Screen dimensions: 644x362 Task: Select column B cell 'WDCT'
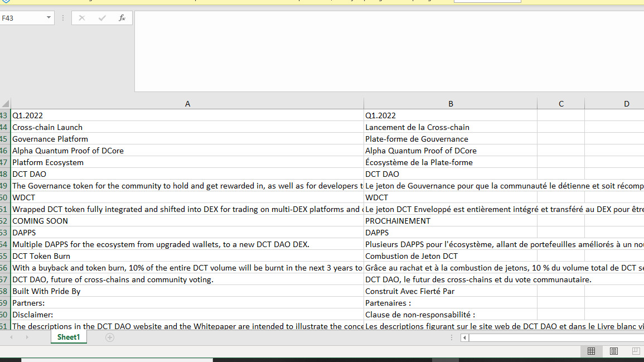point(451,197)
